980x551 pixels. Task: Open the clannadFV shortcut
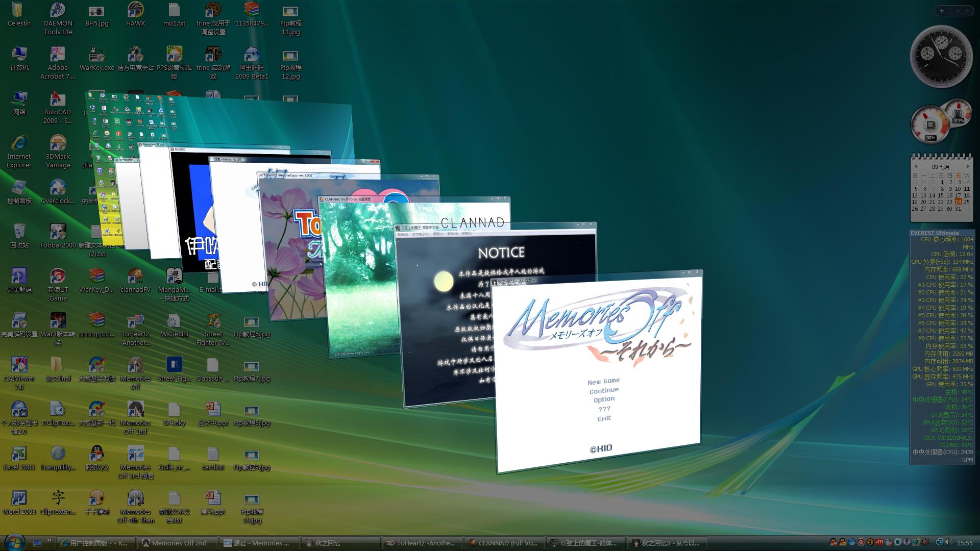pyautogui.click(x=135, y=281)
